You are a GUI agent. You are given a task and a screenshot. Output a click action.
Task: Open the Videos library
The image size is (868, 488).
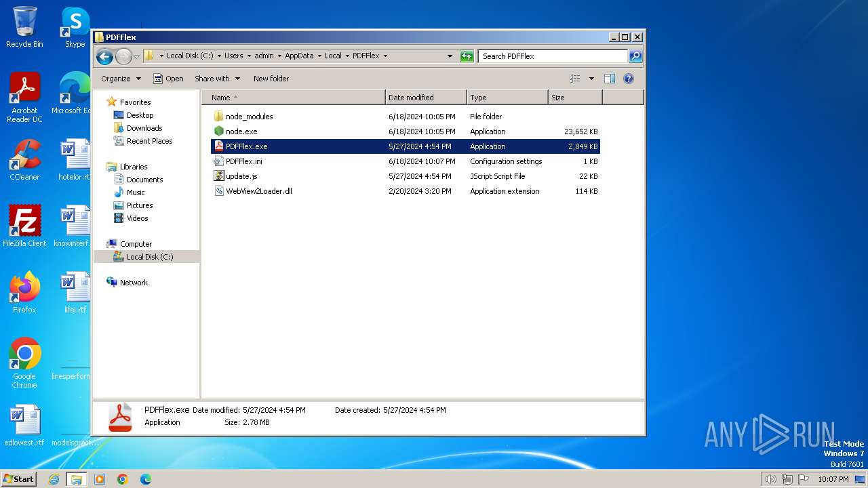click(137, 218)
